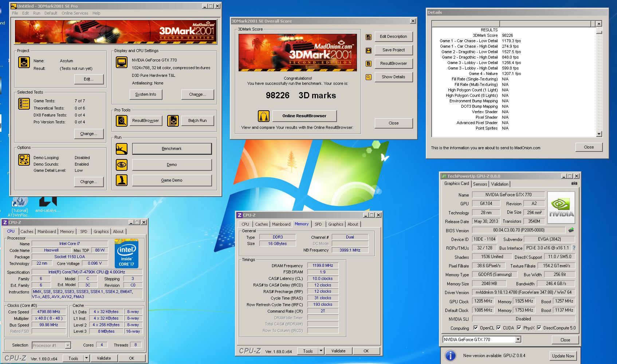
Task: Click the 3DMark2001 SE Pro title bar app icon
Action: click(x=14, y=6)
